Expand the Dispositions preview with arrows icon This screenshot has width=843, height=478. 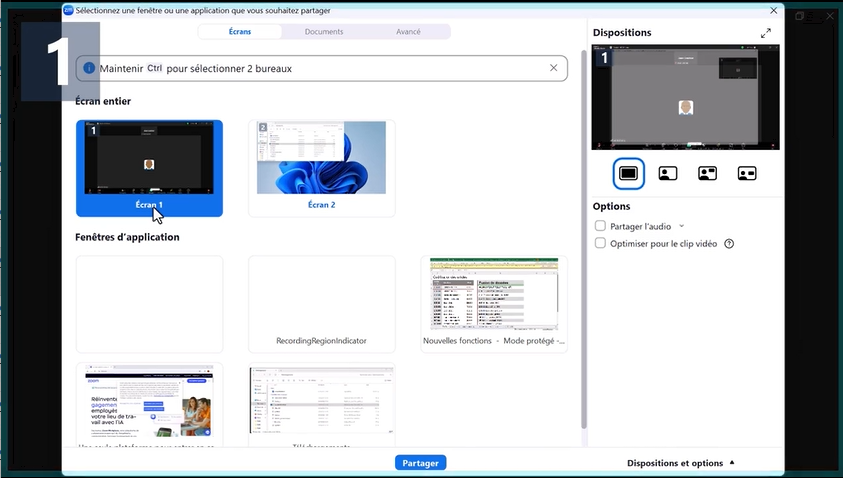(x=766, y=33)
